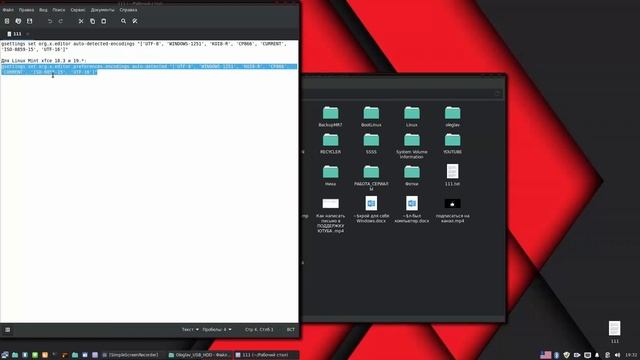The height and width of the screenshot is (360, 640).
Task: Open the BootLinux folder in file manager
Action: (x=371, y=117)
